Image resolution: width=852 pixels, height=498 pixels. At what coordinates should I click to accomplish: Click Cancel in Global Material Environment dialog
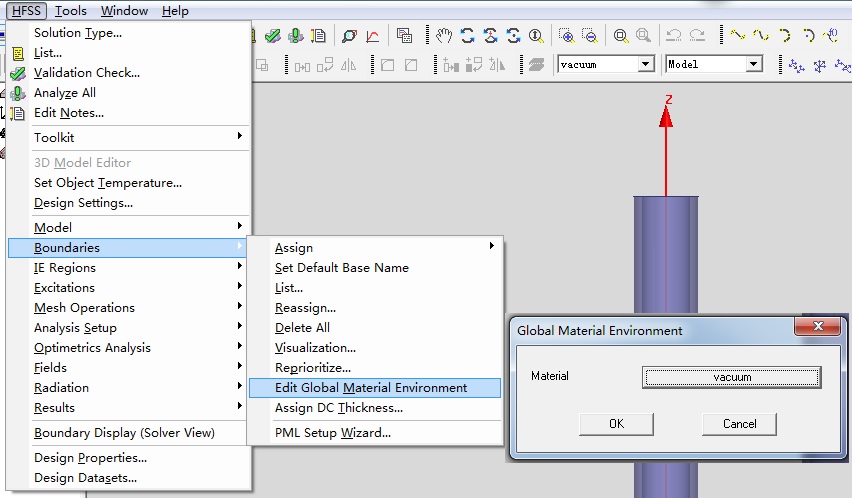(x=740, y=424)
